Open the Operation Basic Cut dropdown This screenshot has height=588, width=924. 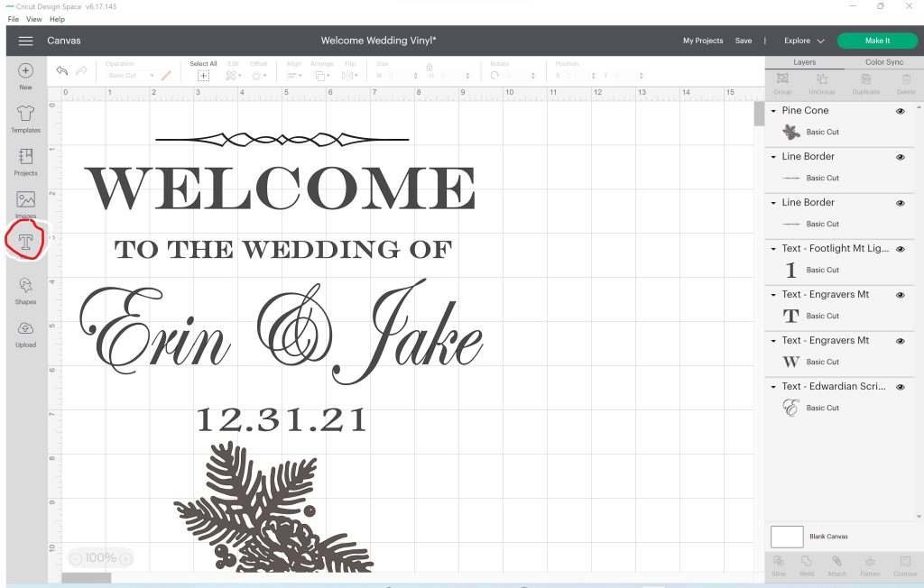[130, 76]
